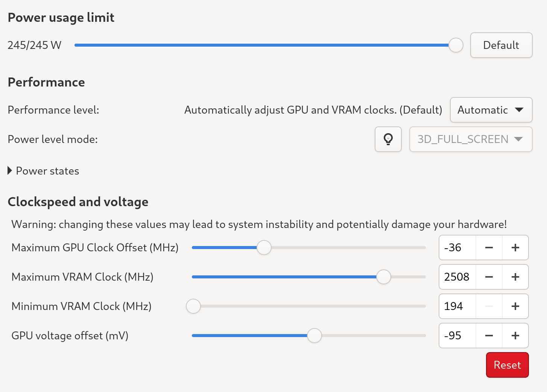The width and height of the screenshot is (547, 392).
Task: Increase Maximum VRAM Clock with plus
Action: coord(515,277)
